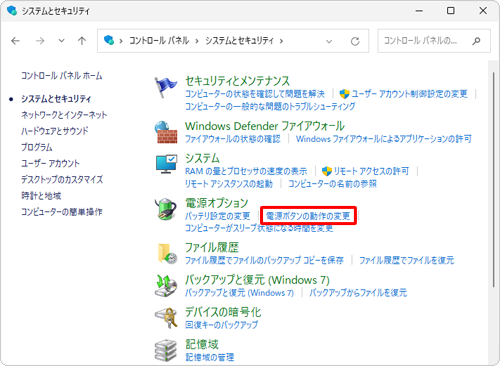Select システムとセキュリティ in the sidebar
The height and width of the screenshot is (366, 500).
56,99
